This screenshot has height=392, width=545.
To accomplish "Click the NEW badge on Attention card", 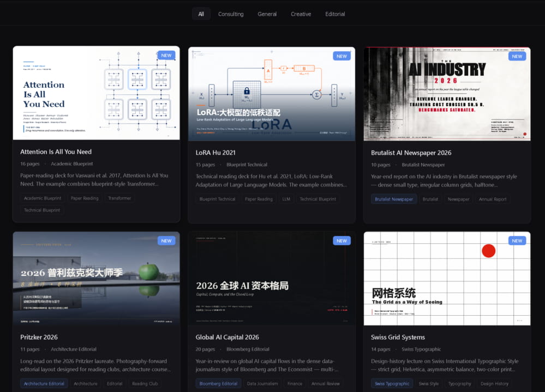I will click(x=166, y=55).
